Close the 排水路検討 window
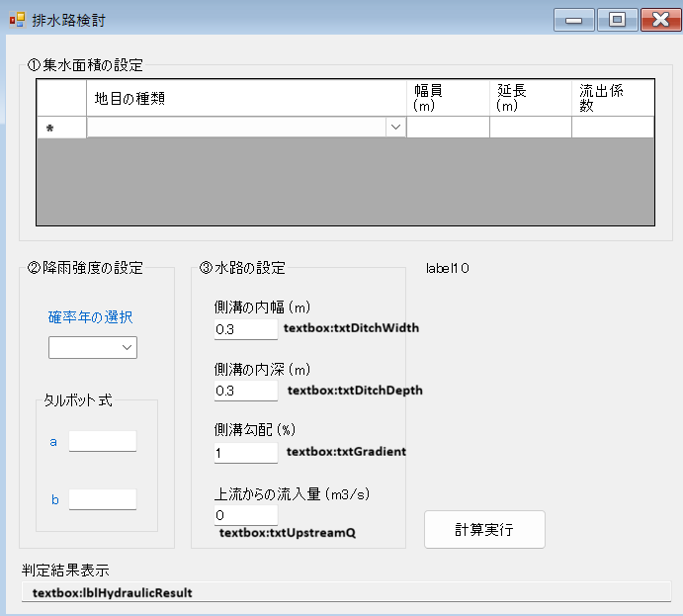This screenshot has height=616, width=683. pyautogui.click(x=660, y=20)
